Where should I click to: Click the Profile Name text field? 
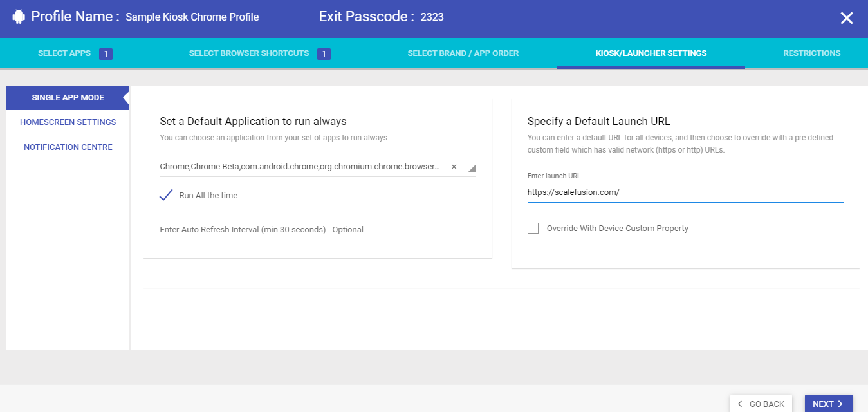pyautogui.click(x=212, y=17)
